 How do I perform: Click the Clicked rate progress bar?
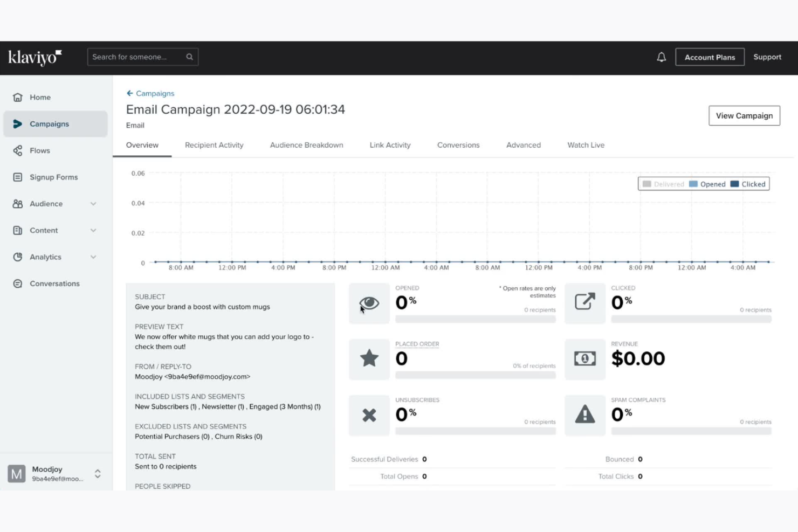point(691,319)
